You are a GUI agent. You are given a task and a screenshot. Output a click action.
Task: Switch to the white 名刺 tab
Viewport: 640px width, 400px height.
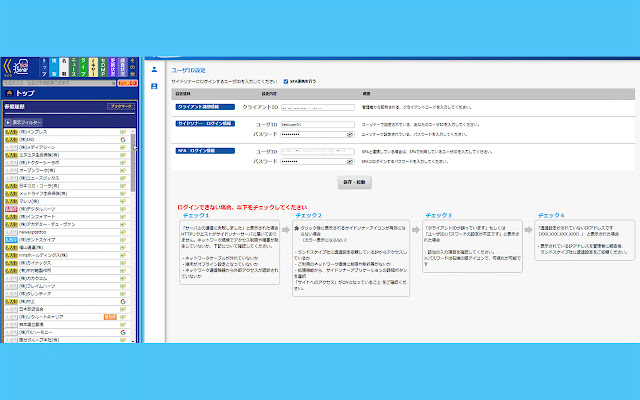pos(64,67)
